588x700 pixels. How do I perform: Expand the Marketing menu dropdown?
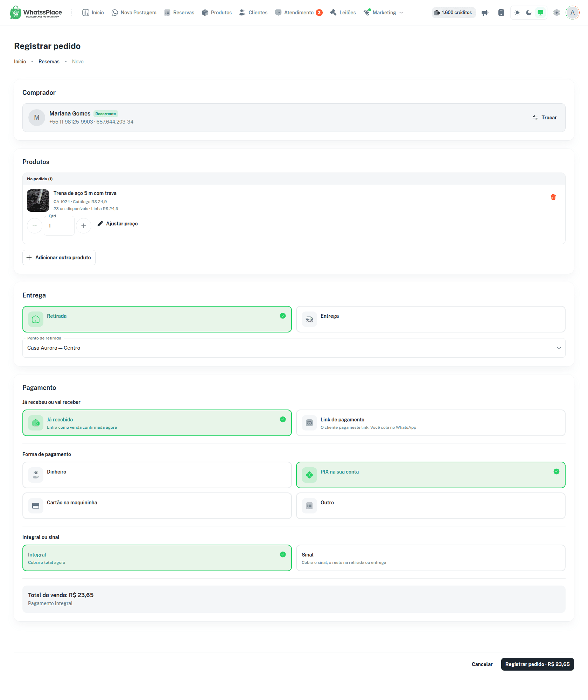(x=383, y=13)
